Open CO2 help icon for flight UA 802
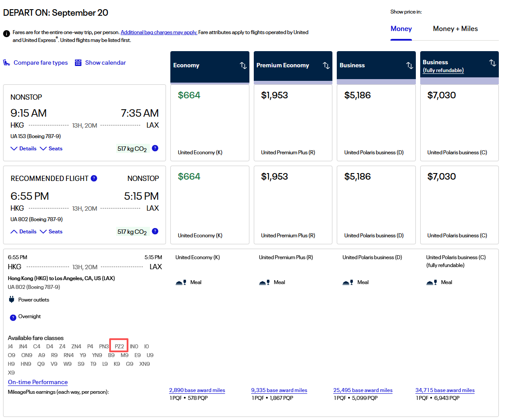Screen dimensions: 508x420 [x=155, y=231]
